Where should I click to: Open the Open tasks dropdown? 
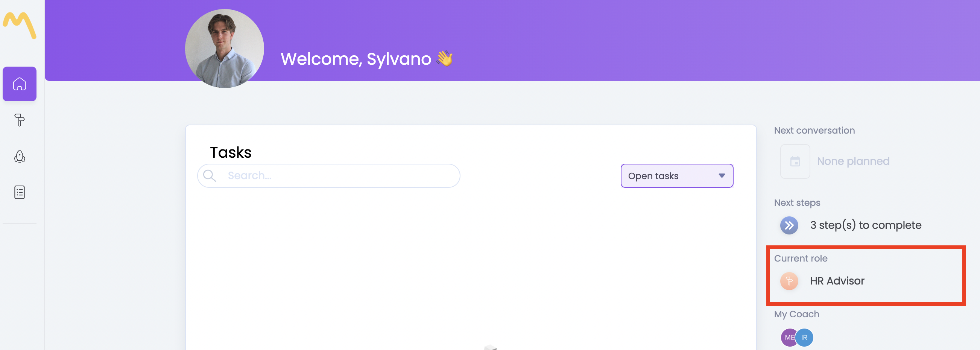(670, 176)
